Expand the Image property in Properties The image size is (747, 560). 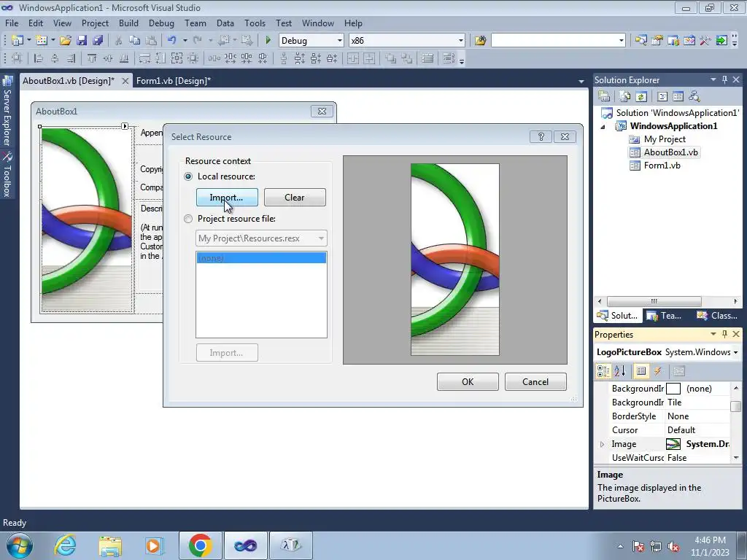coord(602,444)
